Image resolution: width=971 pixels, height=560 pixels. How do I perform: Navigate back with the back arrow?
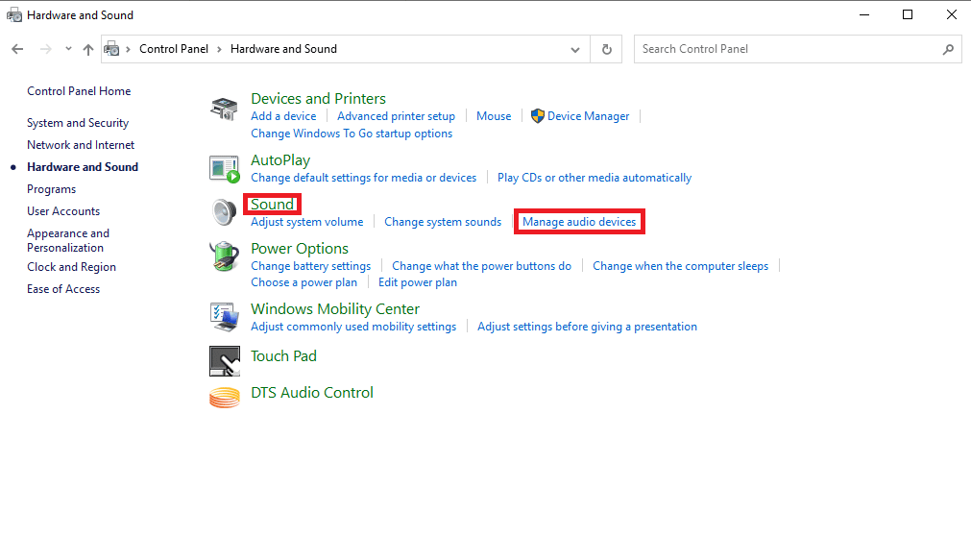17,49
